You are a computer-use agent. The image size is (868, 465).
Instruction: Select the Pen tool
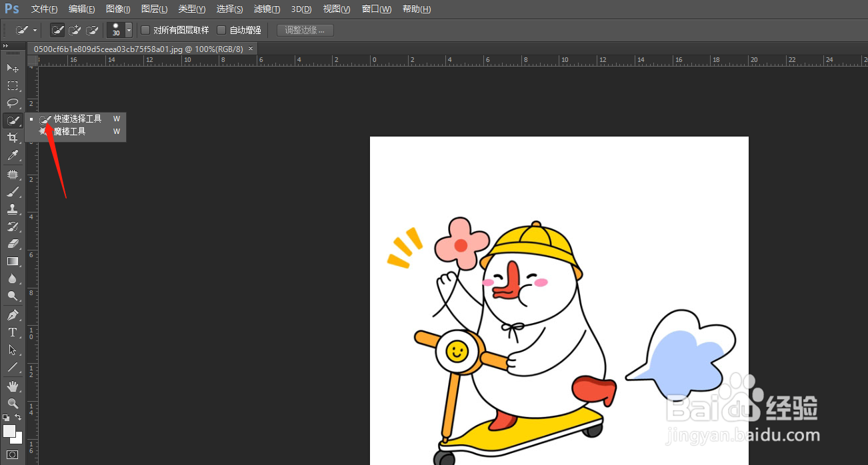point(13,315)
